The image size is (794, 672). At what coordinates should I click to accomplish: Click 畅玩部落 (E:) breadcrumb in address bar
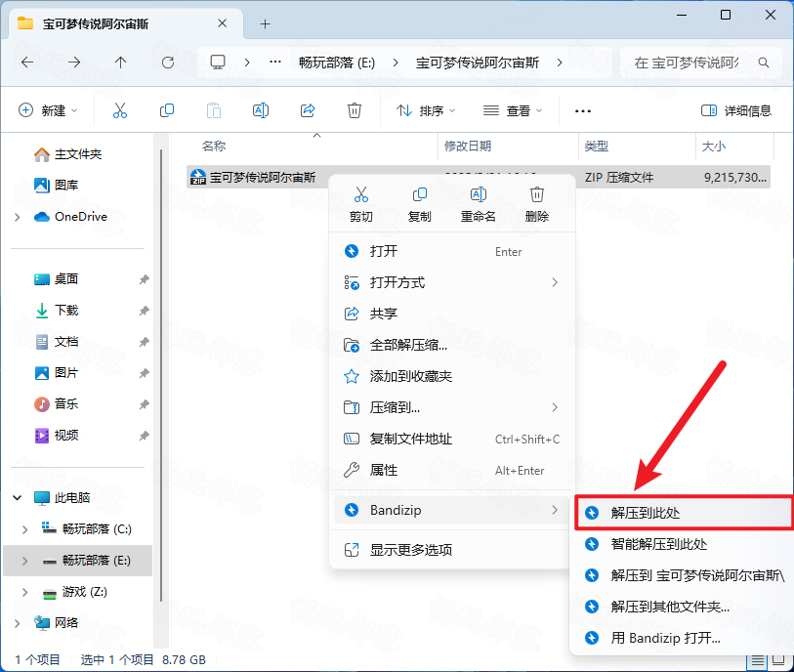point(337,63)
